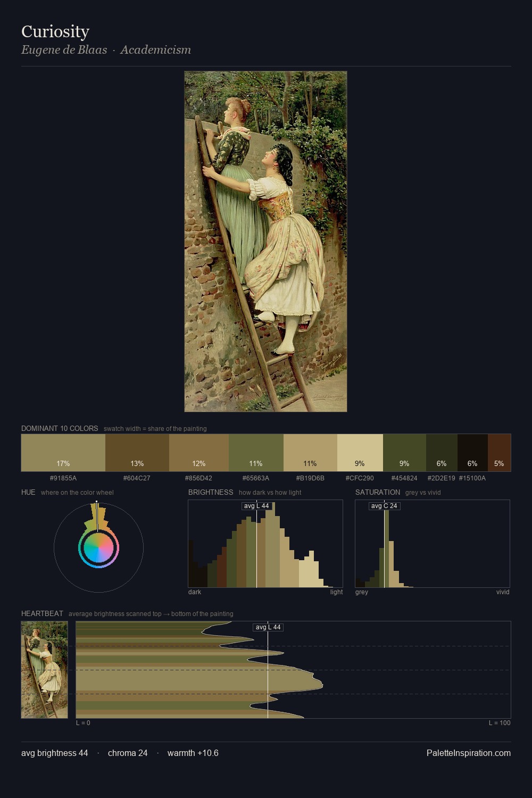Screen dimensions: 532x798
Task: Click the hex code #CFC290 label
Action: tap(360, 478)
